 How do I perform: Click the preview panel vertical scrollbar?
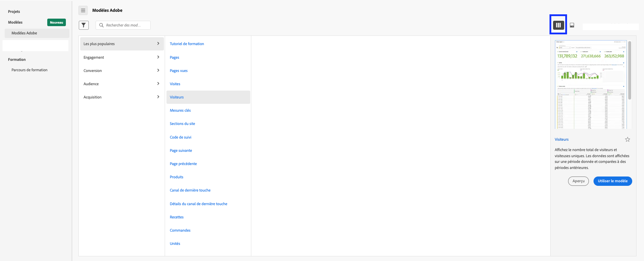(x=630, y=70)
